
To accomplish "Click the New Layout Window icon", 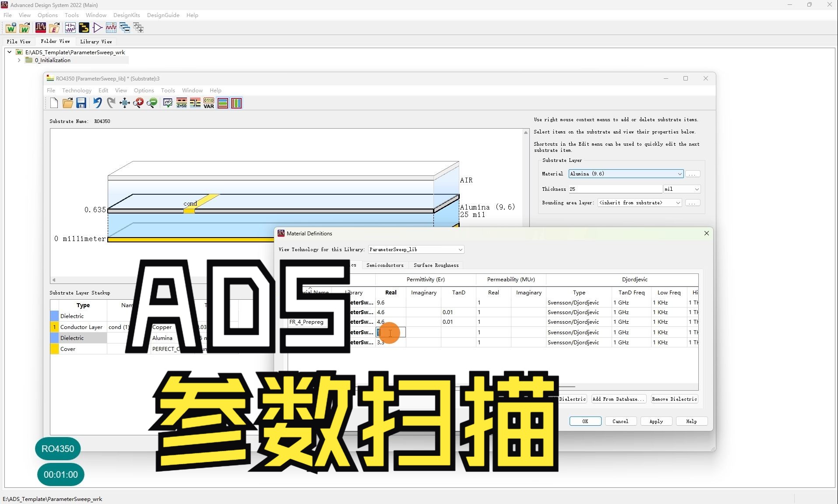I will point(84,28).
